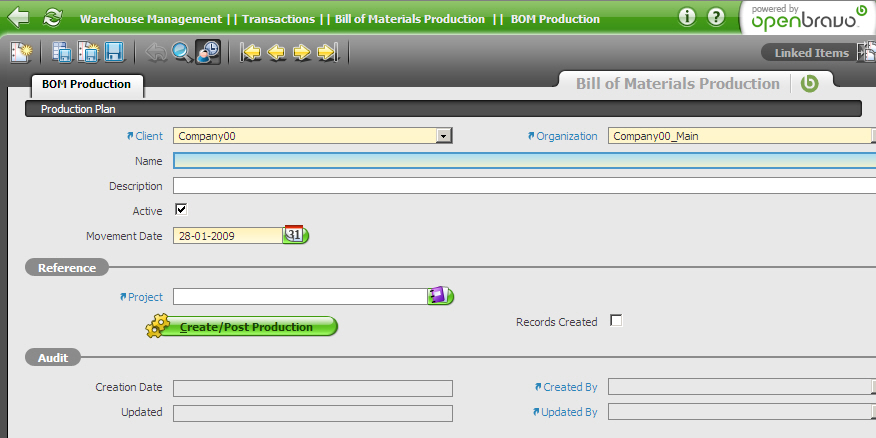Click the Creation Date field
This screenshot has height=438, width=876.
[x=313, y=388]
